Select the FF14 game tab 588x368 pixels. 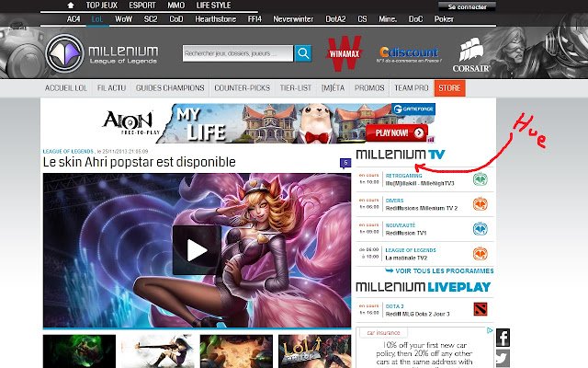coord(254,19)
